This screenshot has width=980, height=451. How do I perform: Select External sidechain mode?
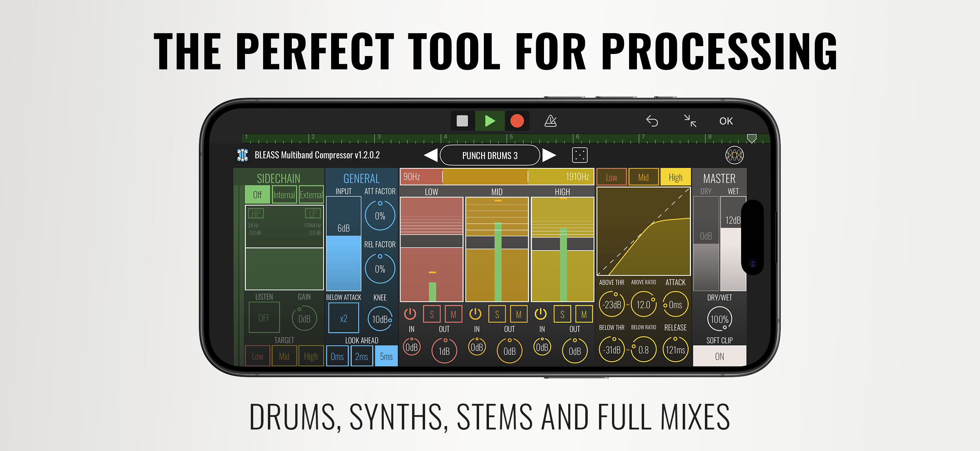(x=311, y=195)
